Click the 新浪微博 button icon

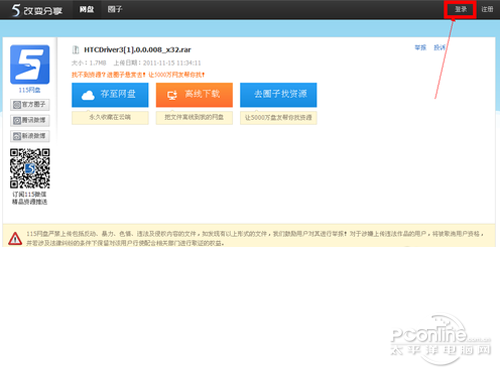point(17,136)
